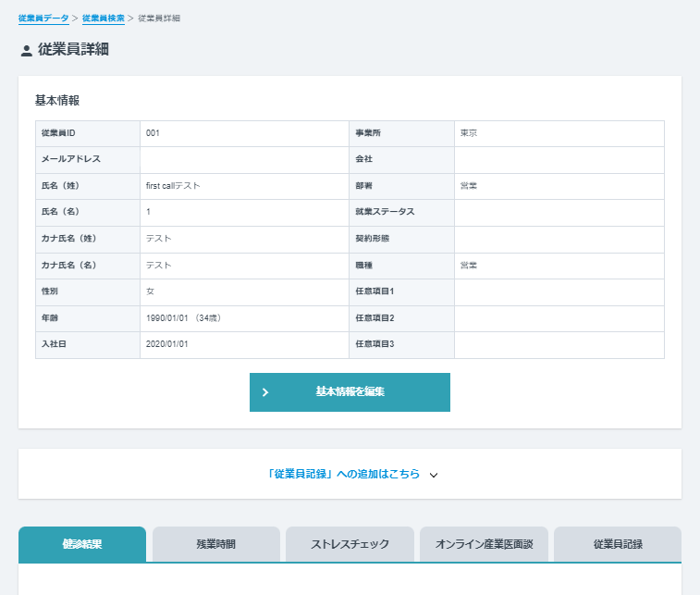
Task: Switch to オンライン産業医面談 tab
Action: [x=484, y=544]
